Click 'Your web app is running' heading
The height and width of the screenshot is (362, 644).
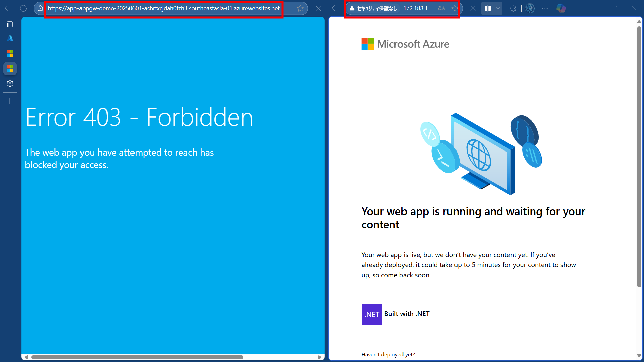[x=473, y=218]
